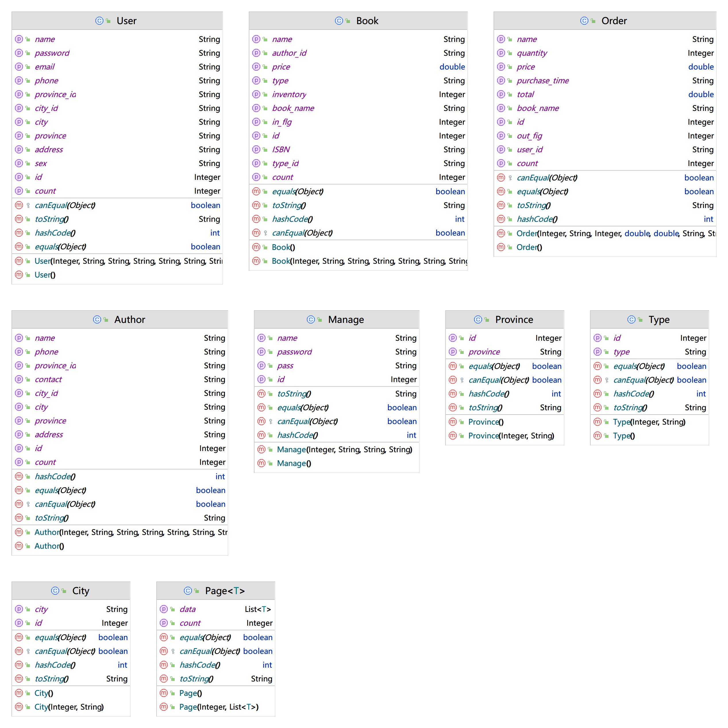
Task: Select the data field in Page<T>
Action: point(188,609)
